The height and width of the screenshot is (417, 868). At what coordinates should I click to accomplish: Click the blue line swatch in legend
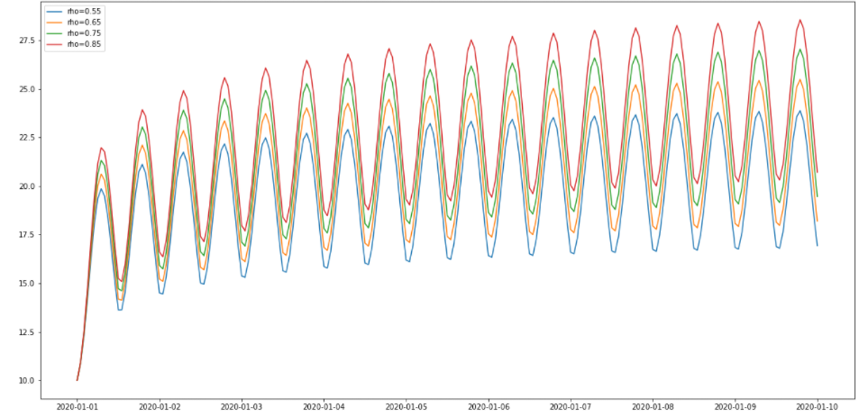coord(56,11)
